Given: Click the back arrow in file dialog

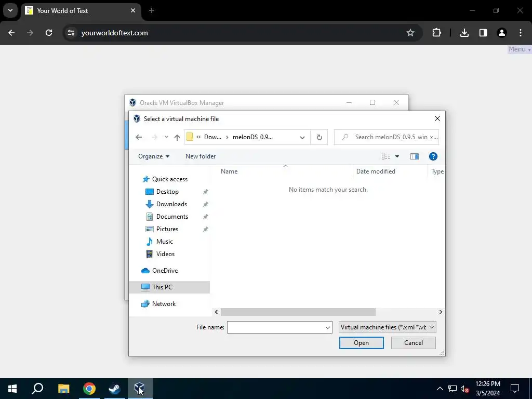Looking at the screenshot, I should [138, 137].
